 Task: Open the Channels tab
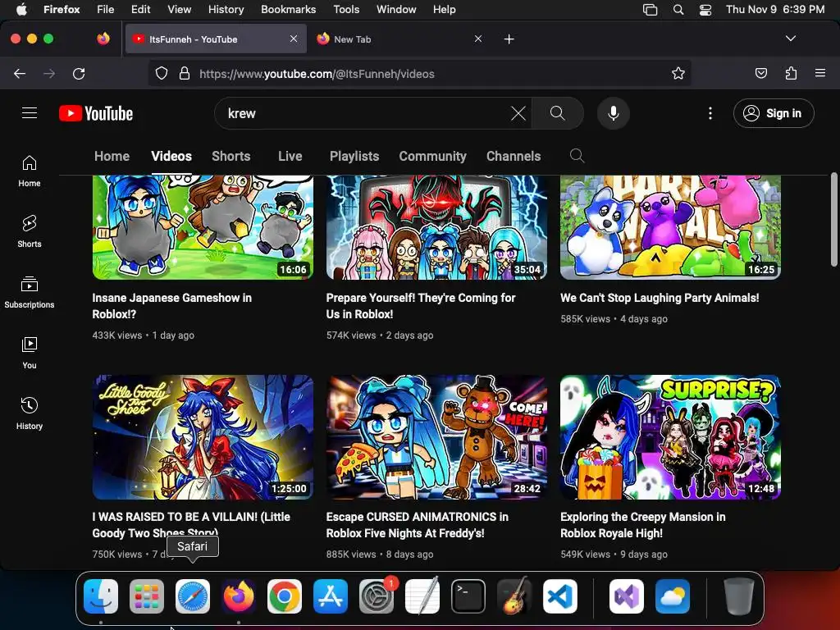tap(514, 156)
